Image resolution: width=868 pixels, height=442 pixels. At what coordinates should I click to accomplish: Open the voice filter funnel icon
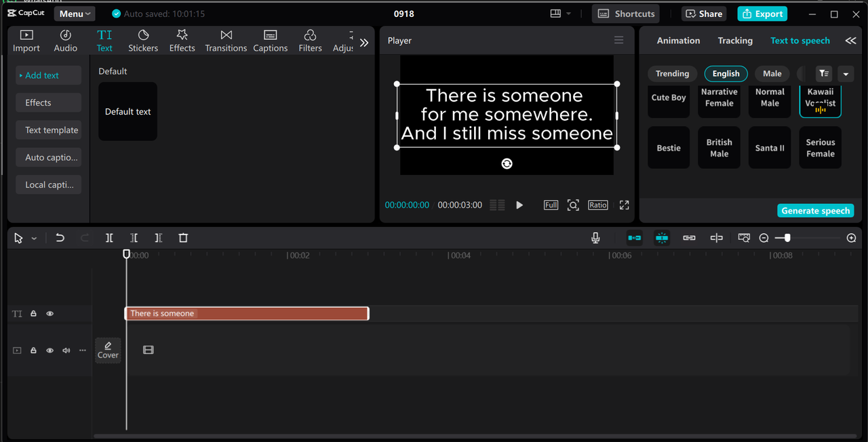point(824,73)
